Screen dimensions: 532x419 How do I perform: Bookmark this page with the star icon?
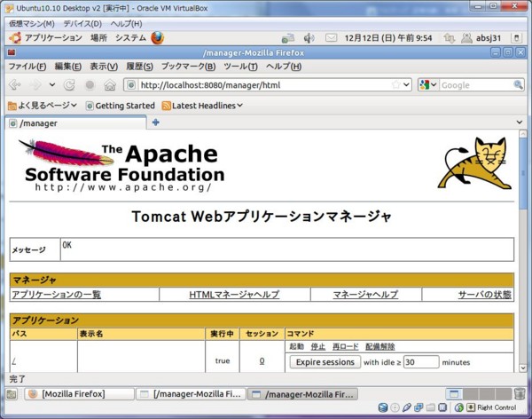pos(395,84)
